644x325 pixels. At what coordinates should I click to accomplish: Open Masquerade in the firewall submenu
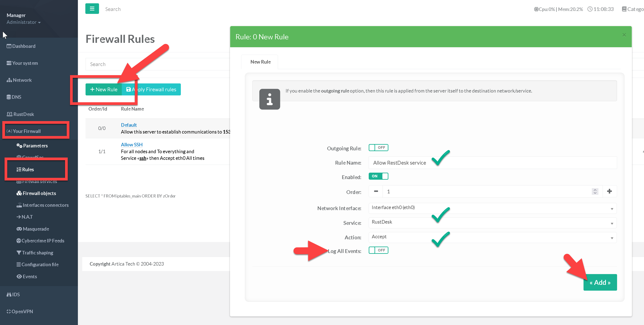pos(36,229)
